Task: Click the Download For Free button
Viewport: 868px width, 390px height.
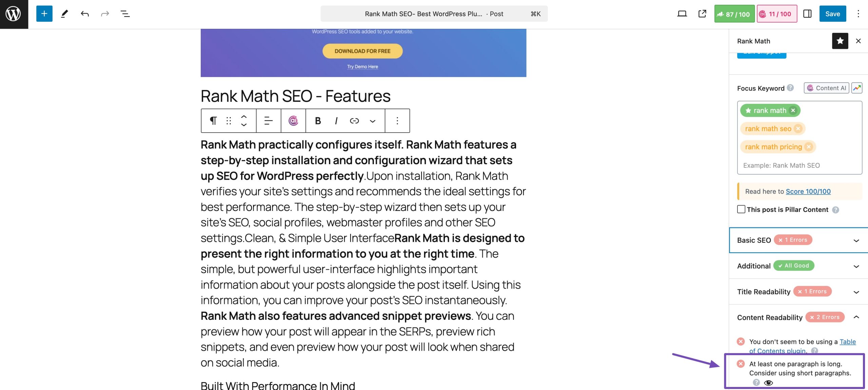Action: pos(362,51)
